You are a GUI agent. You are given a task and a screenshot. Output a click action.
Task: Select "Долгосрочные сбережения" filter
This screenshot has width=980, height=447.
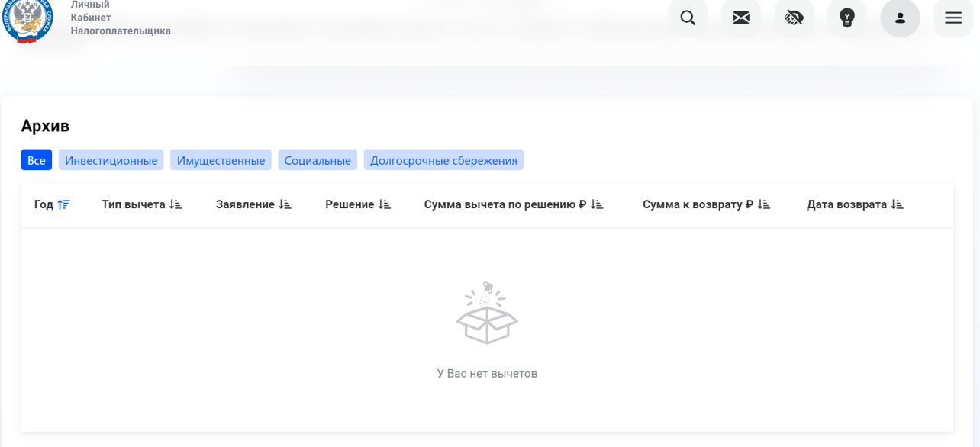[443, 160]
